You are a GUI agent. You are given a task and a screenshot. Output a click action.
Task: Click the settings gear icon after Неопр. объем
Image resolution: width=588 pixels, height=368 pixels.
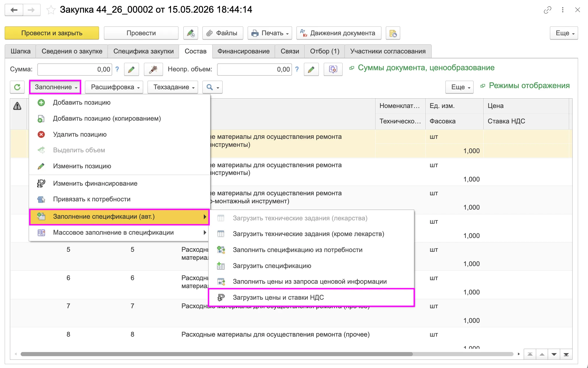[x=333, y=69]
